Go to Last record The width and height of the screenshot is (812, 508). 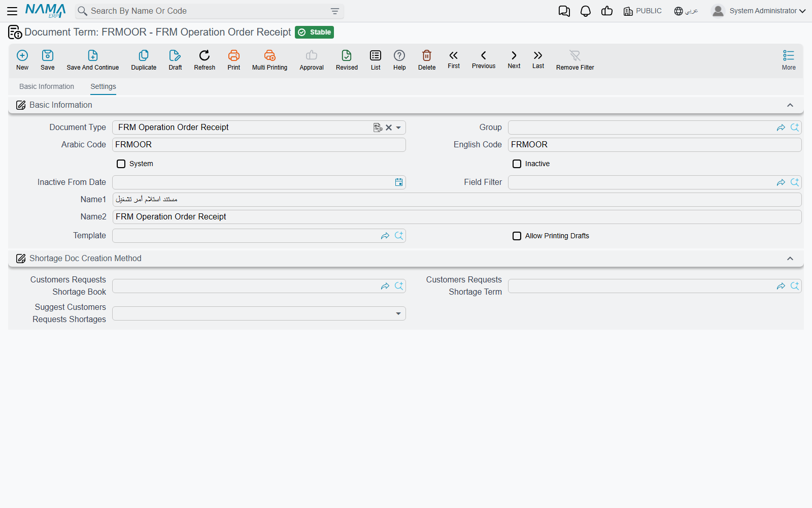(538, 59)
